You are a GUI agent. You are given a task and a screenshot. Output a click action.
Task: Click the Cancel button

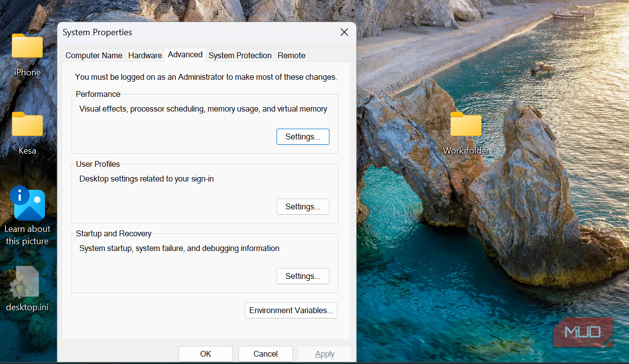pyautogui.click(x=266, y=354)
